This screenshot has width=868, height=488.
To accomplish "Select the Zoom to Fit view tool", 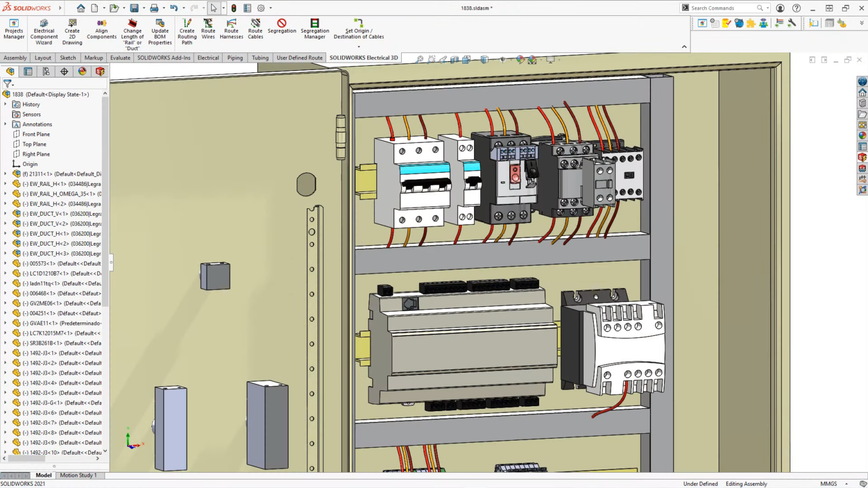I will pos(420,59).
